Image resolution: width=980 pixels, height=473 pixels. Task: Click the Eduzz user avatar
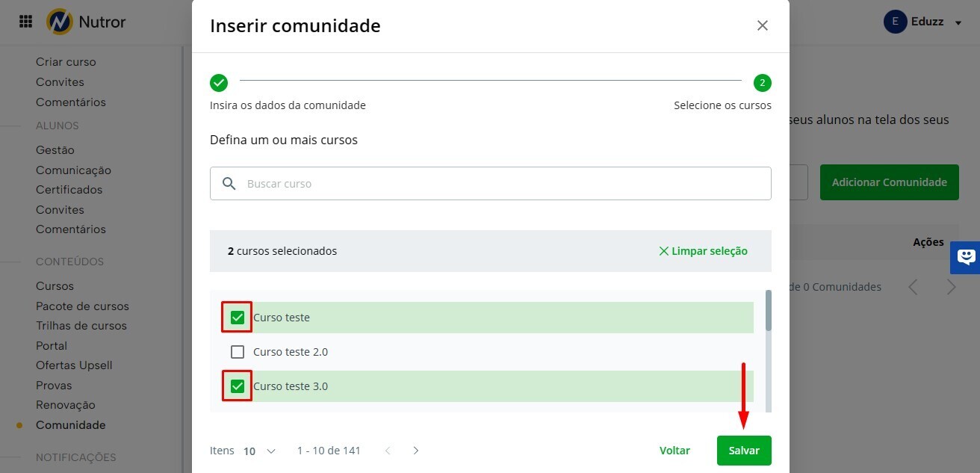pos(895,22)
